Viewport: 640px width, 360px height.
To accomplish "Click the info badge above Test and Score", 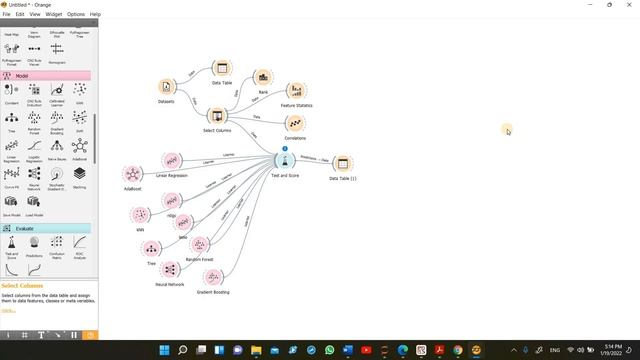I will 285,149.
